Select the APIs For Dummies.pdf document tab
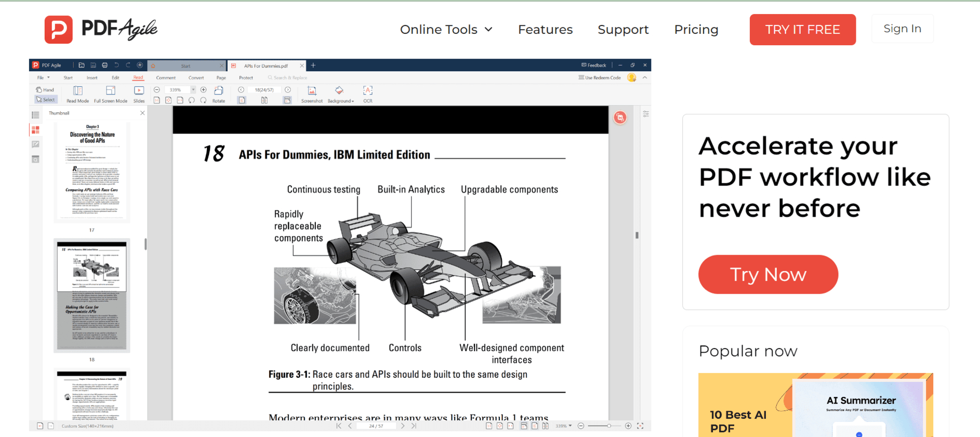980x437 pixels. (x=266, y=66)
